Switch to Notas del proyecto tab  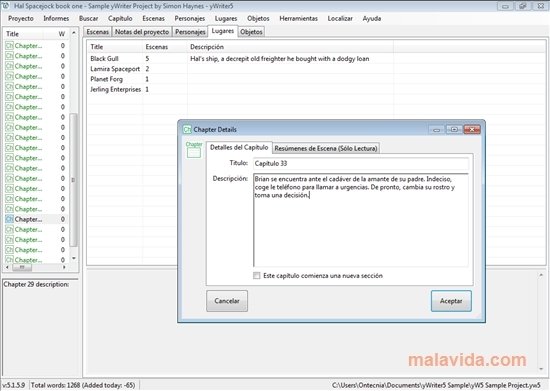(x=142, y=32)
